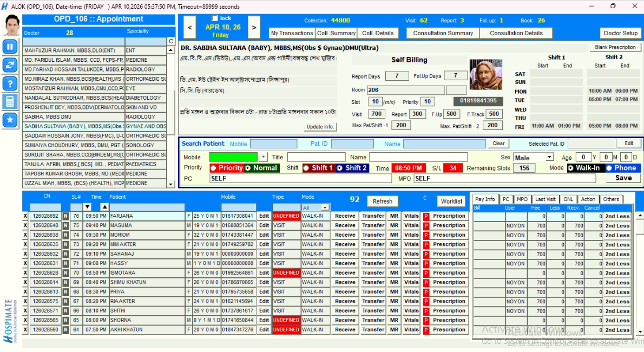Click the star favorites sidebar icon
644x352 pixels.
click(x=10, y=120)
